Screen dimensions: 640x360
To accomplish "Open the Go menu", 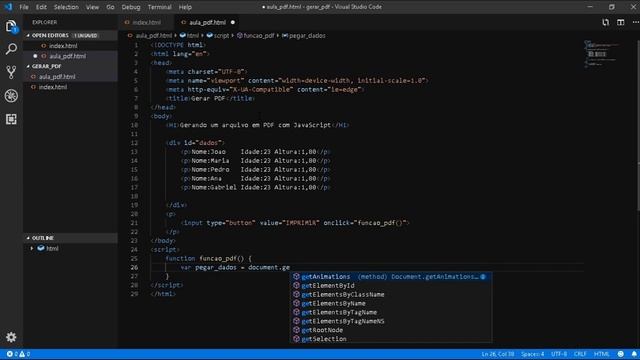I will tap(110, 7).
